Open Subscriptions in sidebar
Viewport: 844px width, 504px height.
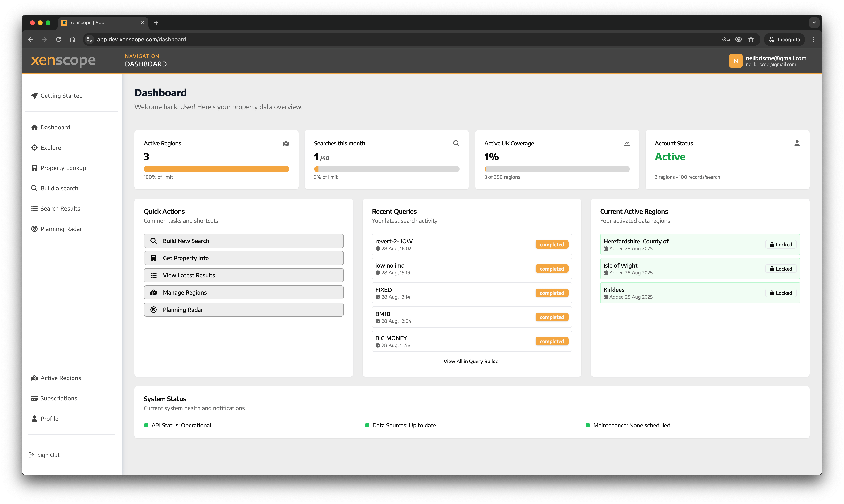[58, 398]
